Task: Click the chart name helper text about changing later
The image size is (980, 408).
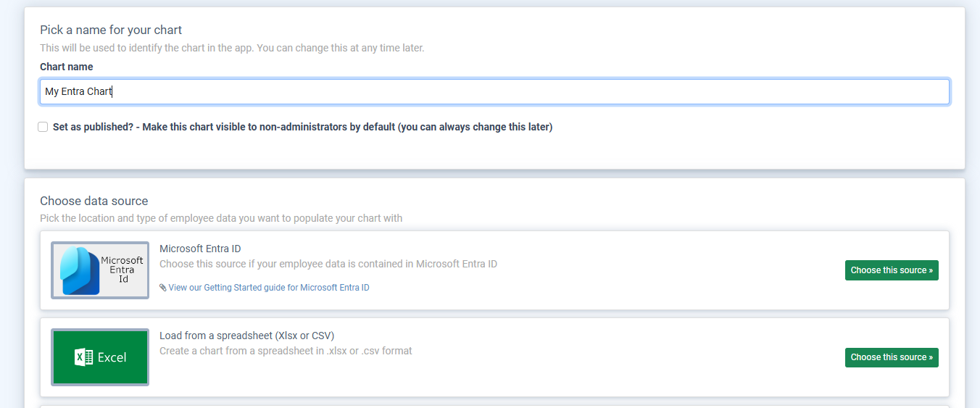Action: tap(232, 48)
